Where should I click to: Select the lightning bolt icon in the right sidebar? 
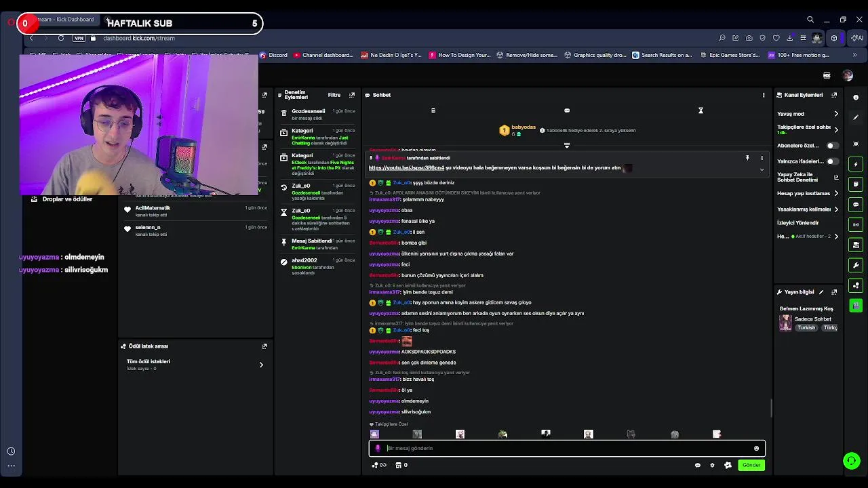[x=856, y=164]
